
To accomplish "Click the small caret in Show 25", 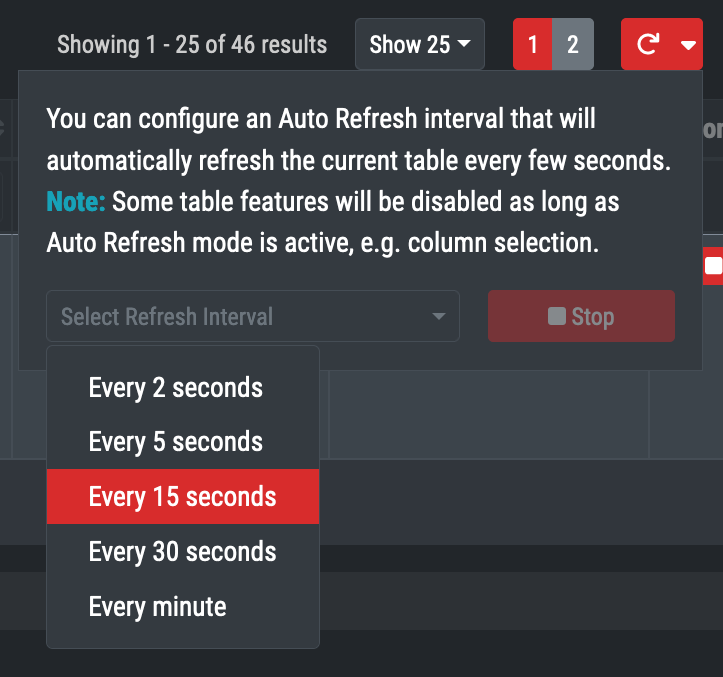I will click(465, 45).
